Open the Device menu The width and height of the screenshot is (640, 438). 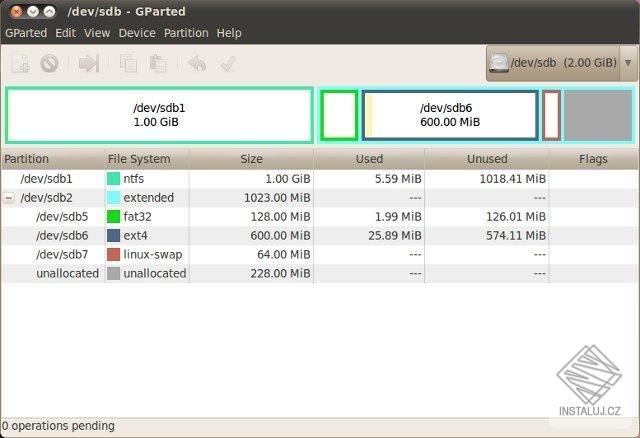(x=137, y=33)
